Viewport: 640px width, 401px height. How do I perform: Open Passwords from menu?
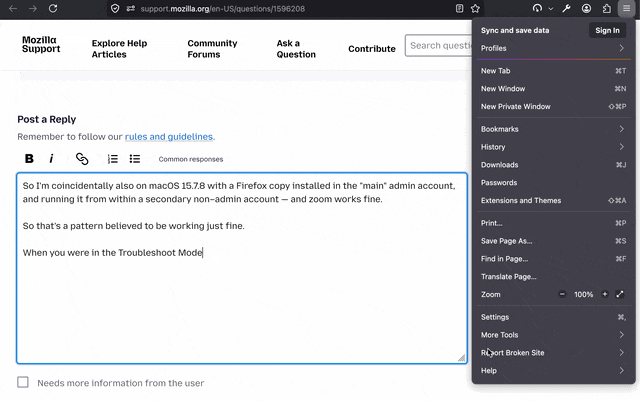(553, 183)
